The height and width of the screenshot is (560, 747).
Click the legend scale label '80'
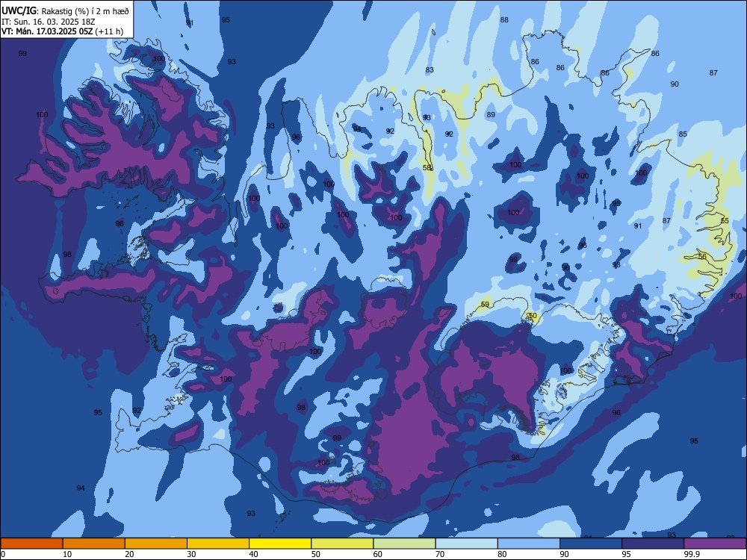pos(502,554)
